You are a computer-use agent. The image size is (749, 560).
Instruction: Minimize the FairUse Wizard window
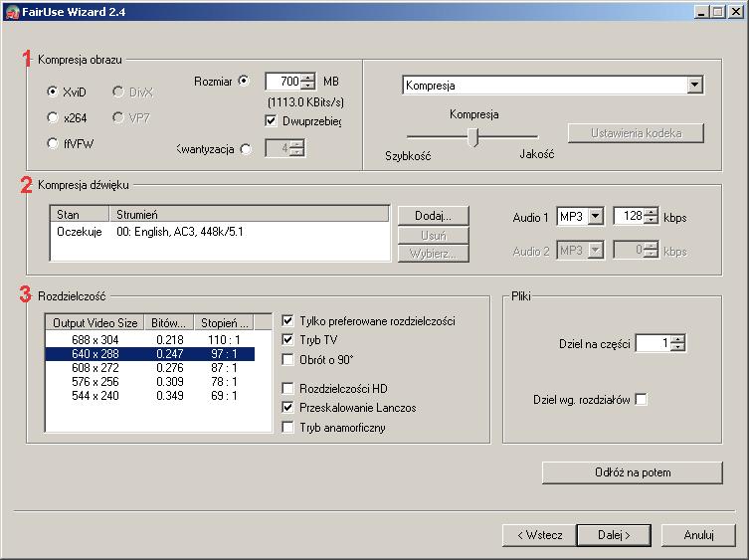[701, 12]
